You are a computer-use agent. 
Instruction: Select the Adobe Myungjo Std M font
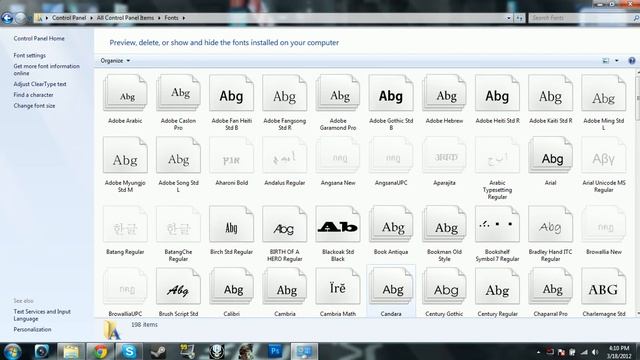(125, 155)
